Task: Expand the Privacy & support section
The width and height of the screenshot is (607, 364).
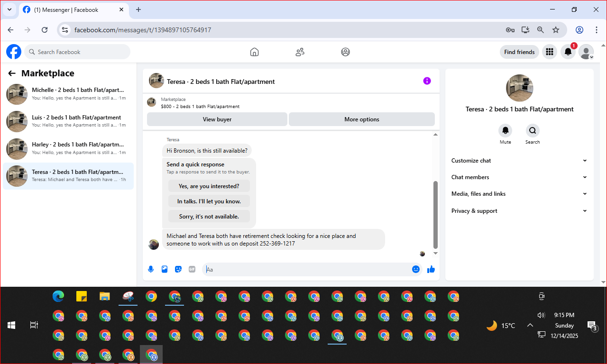Action: [519, 211]
